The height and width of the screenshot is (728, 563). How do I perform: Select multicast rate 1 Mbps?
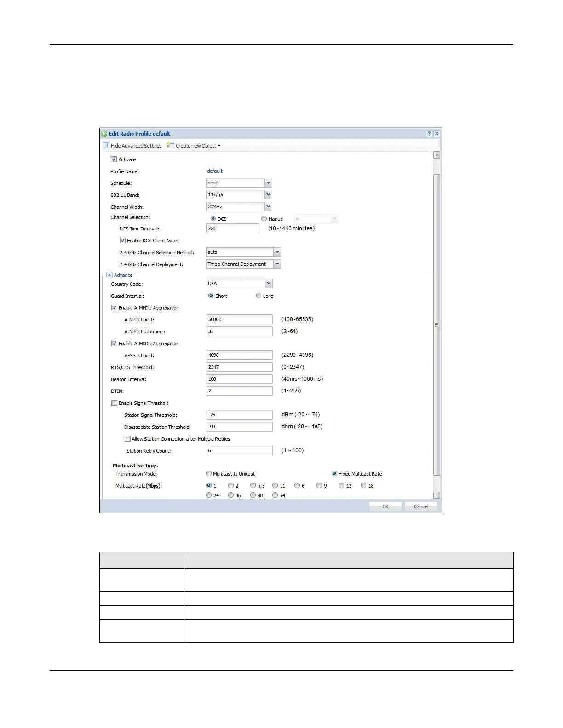pos(209,485)
